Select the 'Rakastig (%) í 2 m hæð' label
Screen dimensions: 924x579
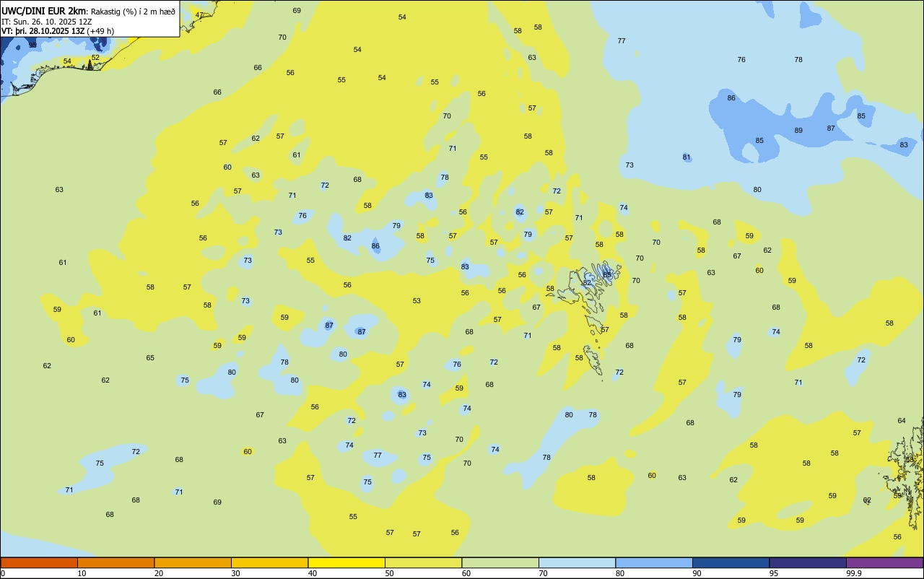(133, 12)
